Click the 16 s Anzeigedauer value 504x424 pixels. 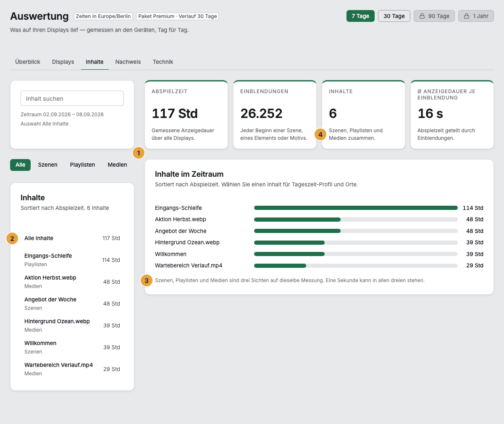(430, 113)
